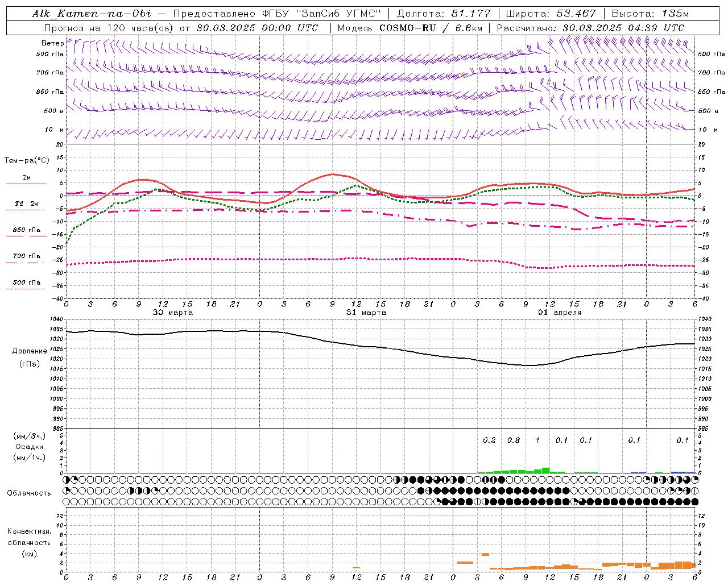Image resolution: width=728 pixels, height=582 pixels.
Task: Click the "2м" temperature legend label
Action: tap(27, 178)
